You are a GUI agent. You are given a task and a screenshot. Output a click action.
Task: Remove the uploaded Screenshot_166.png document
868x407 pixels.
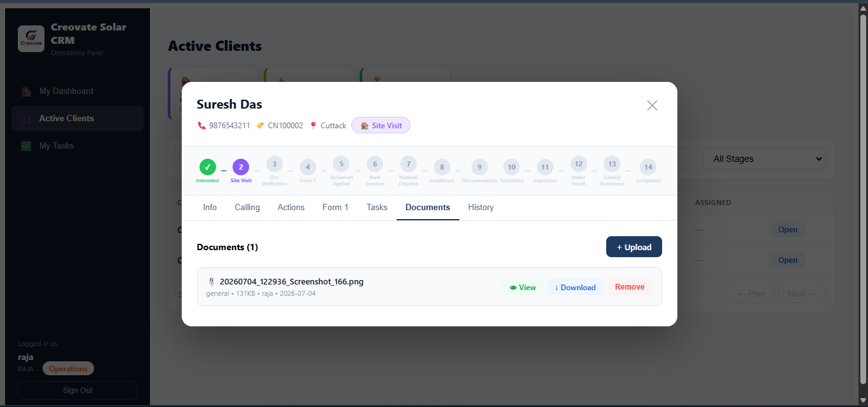coord(630,287)
